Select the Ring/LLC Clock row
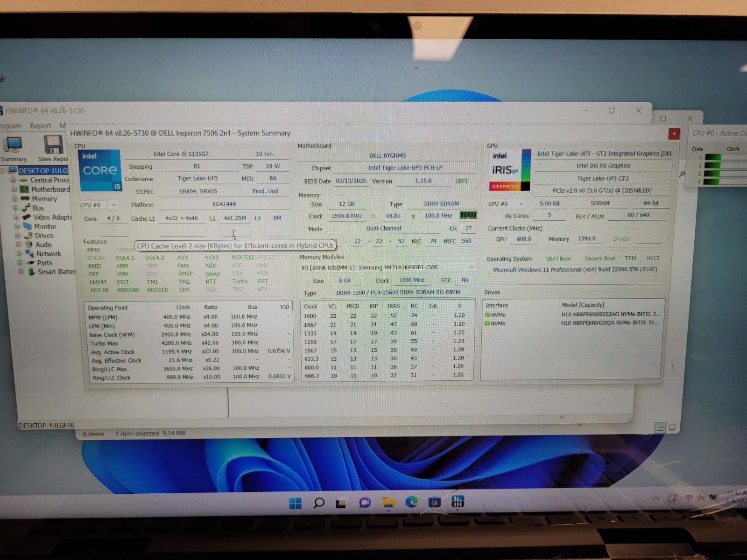This screenshot has width=747, height=560. pos(190,377)
